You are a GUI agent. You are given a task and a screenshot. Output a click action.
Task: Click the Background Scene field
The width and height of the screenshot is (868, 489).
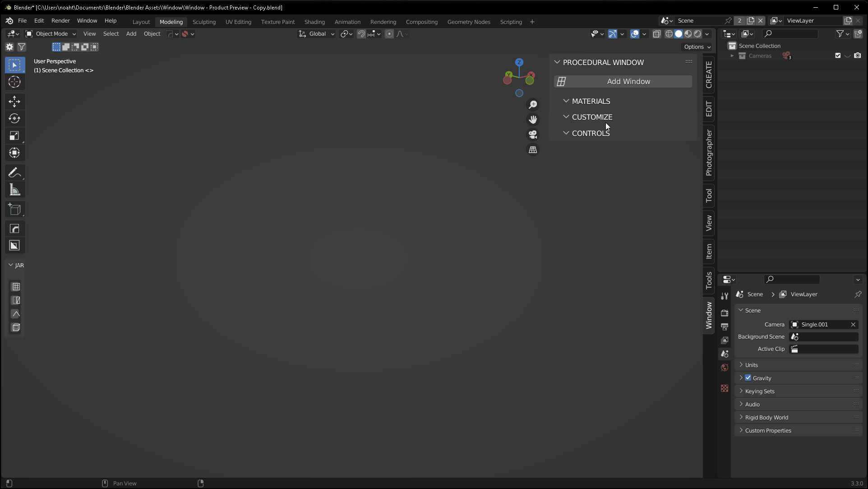(x=824, y=337)
